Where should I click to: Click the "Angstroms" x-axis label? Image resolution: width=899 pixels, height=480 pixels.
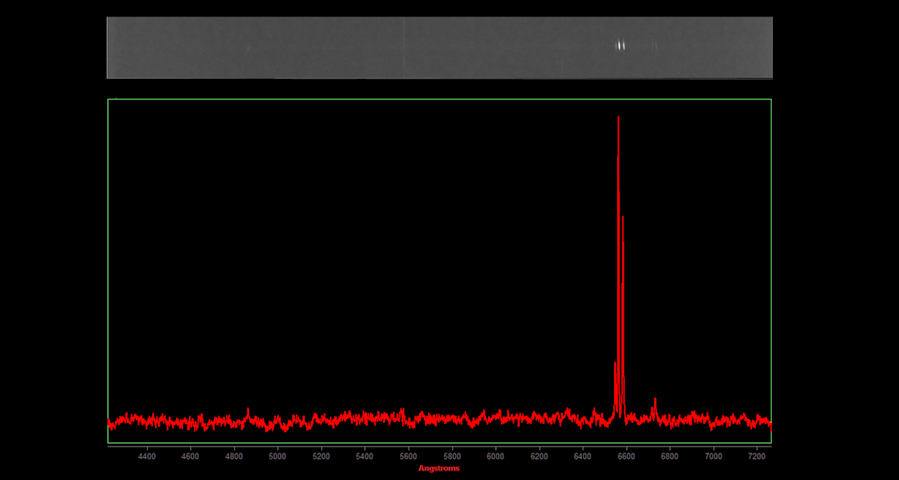(x=439, y=469)
